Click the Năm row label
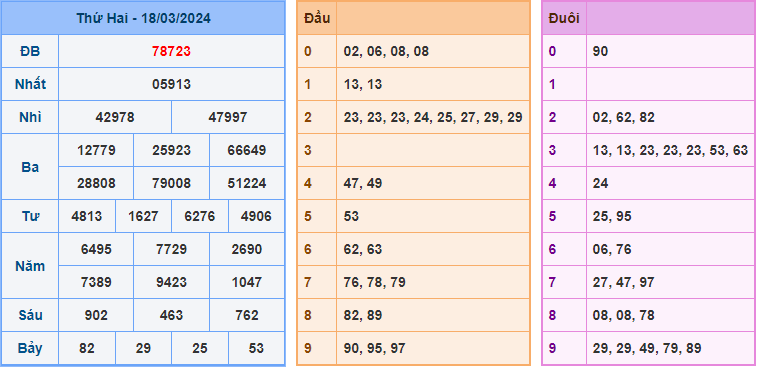Viewport: 757px width, 367px height. (30, 266)
